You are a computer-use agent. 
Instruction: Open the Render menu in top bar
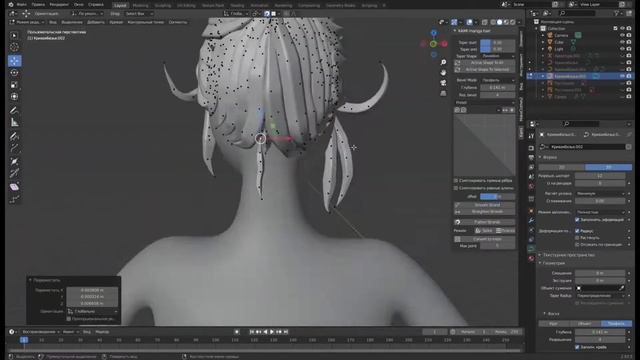[59, 4]
